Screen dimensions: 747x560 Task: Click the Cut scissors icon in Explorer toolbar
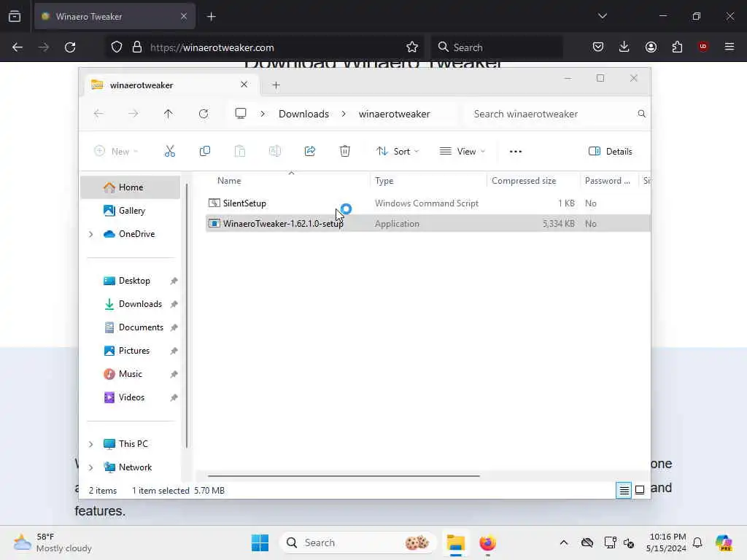coord(169,152)
